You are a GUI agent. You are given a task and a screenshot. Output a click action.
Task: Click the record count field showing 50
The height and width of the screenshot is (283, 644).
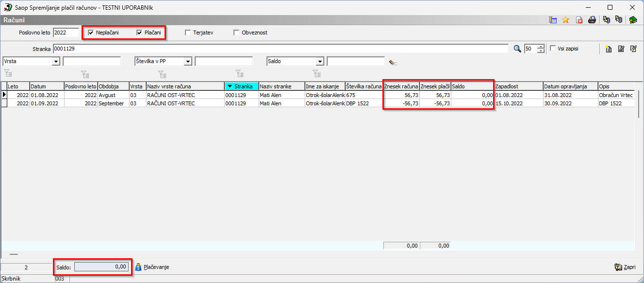[x=531, y=49]
